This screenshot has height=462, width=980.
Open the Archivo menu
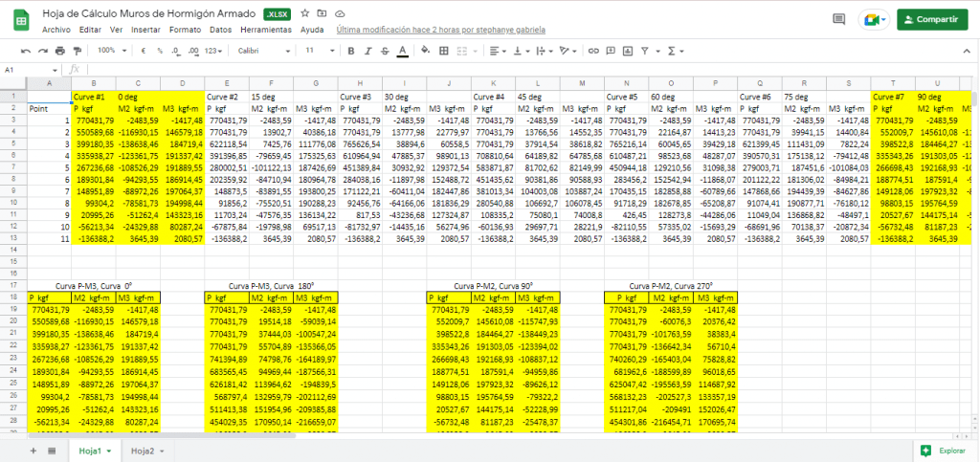(56, 30)
